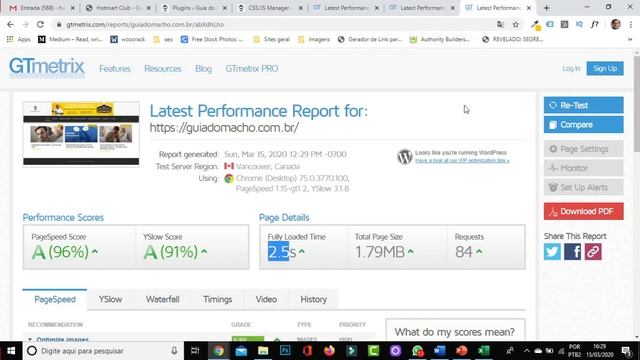The width and height of the screenshot is (640, 360).
Task: Click the site screenshot thumbnail
Action: pyautogui.click(x=81, y=134)
